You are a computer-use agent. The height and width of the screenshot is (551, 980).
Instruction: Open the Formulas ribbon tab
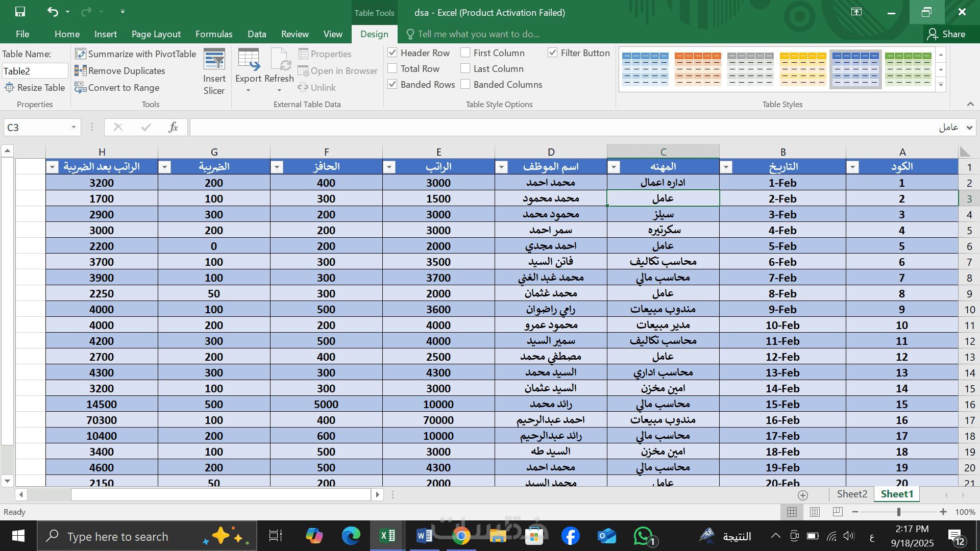click(214, 34)
